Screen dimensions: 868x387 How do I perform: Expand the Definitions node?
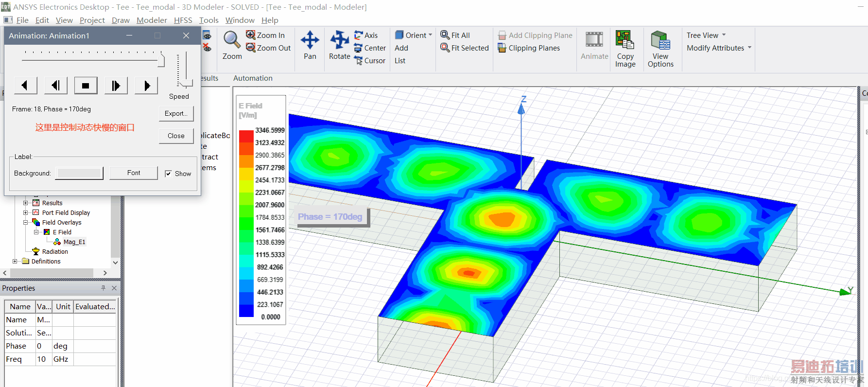pos(15,261)
